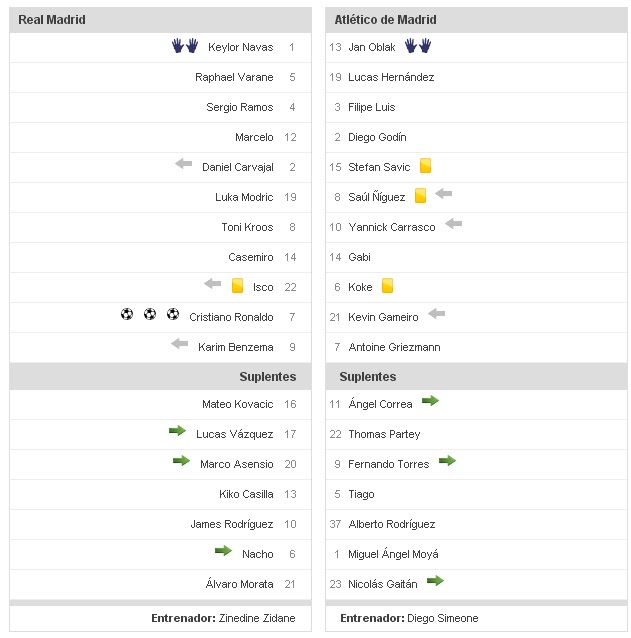The width and height of the screenshot is (631, 638).
Task: Click the yellow card icon next to Isco
Action: click(237, 286)
